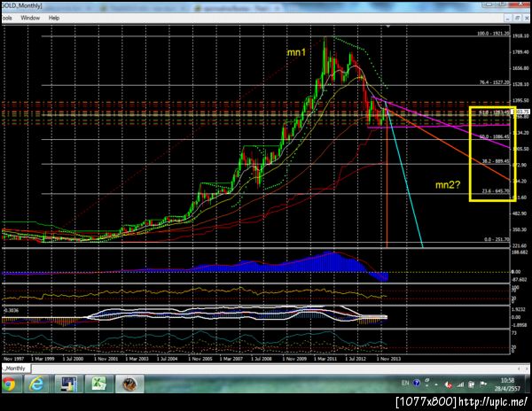
Task: Select the GOLD Monthly chart tab
Action: click(x=15, y=368)
